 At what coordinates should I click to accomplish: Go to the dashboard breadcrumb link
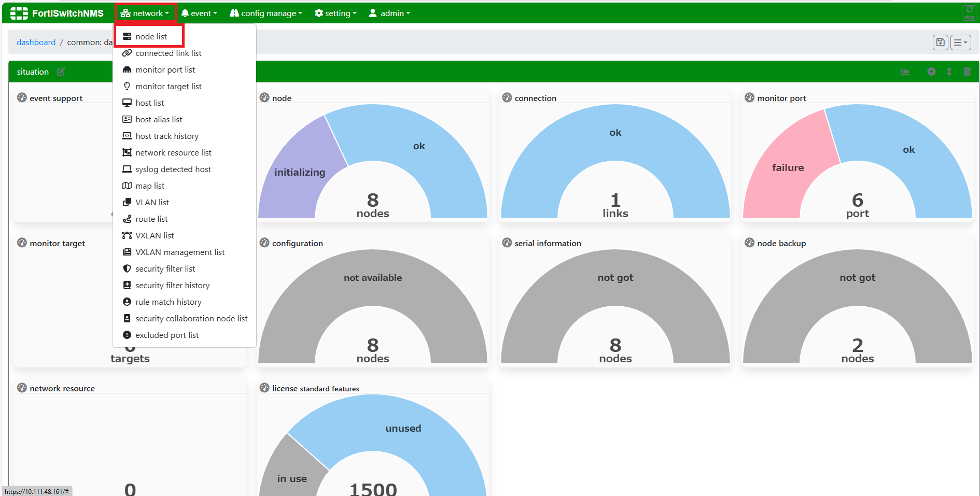[36, 42]
